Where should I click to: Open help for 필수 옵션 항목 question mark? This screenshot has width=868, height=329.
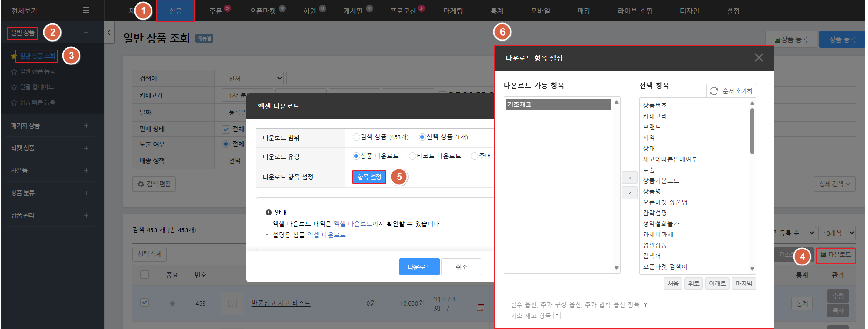pos(645,305)
